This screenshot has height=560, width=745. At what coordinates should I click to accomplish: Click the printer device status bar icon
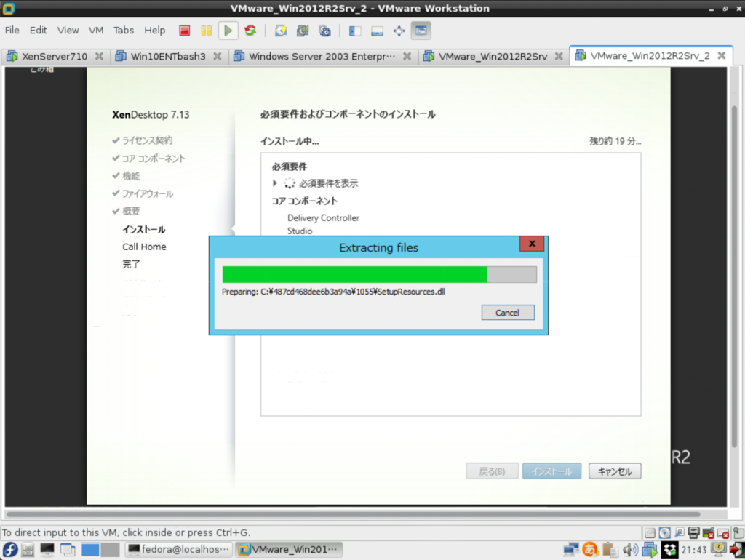pyautogui.click(x=694, y=533)
